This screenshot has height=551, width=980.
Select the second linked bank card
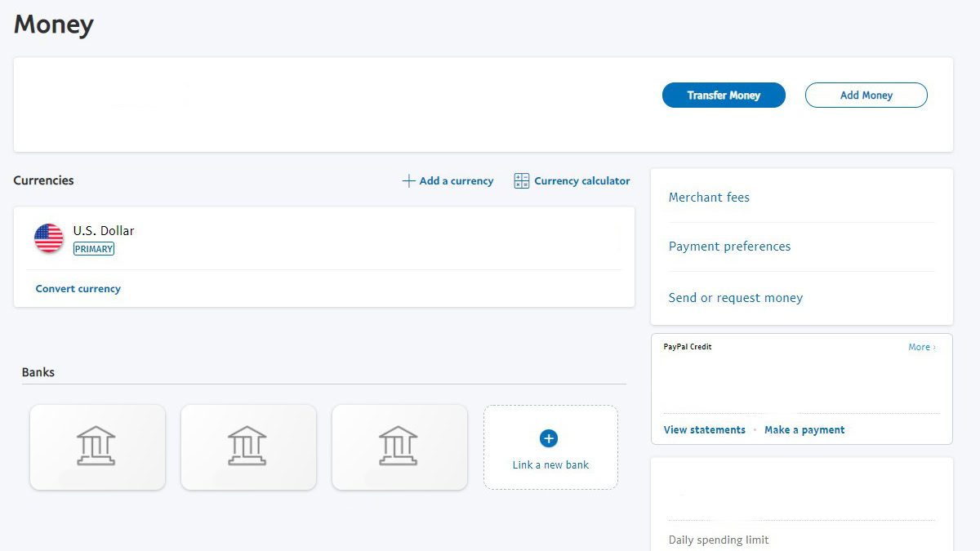click(x=248, y=447)
